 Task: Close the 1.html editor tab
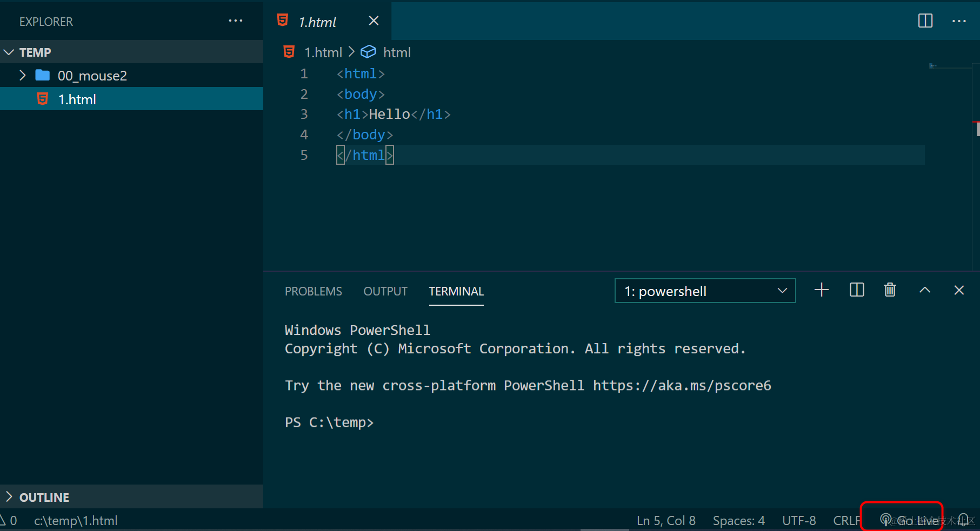point(374,21)
